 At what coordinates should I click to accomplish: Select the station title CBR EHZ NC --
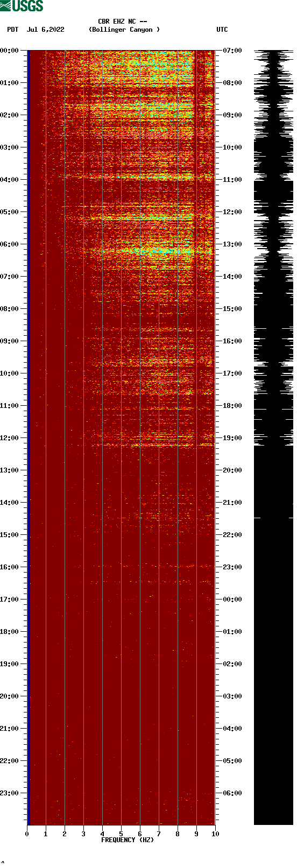pos(123,22)
